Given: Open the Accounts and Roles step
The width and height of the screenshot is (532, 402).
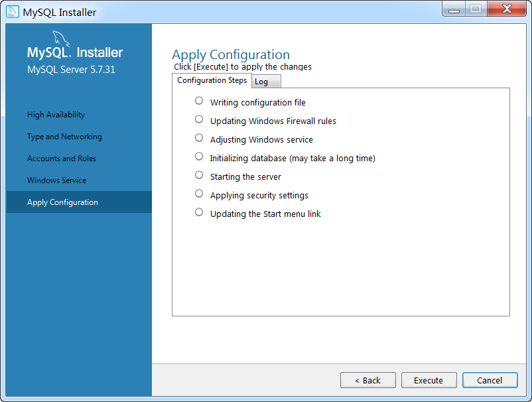Looking at the screenshot, I should click(62, 159).
